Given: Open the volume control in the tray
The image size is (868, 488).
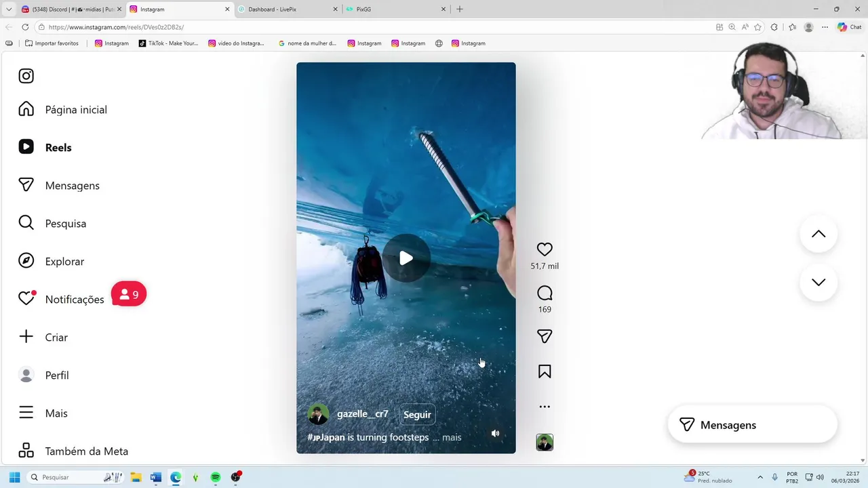Looking at the screenshot, I should [x=820, y=477].
